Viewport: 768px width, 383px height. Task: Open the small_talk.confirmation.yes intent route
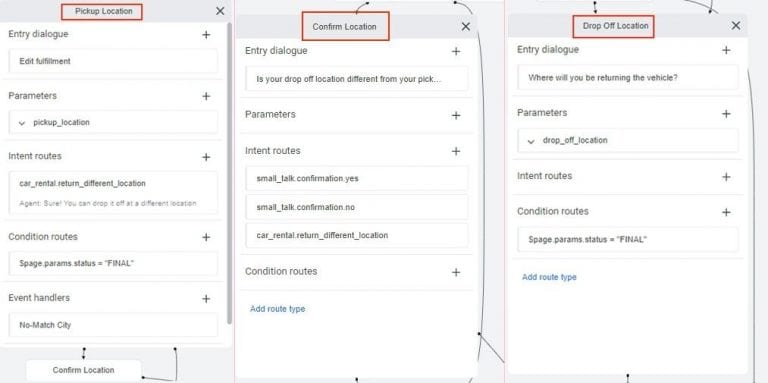357,179
